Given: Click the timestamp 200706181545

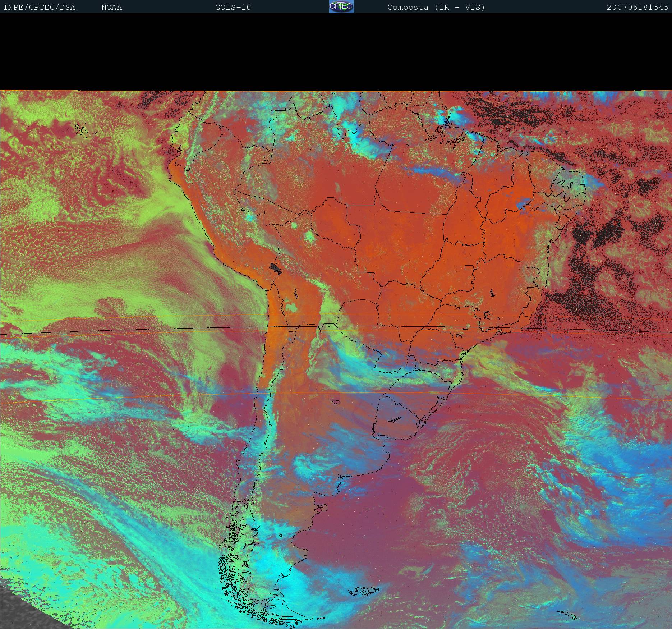Looking at the screenshot, I should [x=637, y=8].
